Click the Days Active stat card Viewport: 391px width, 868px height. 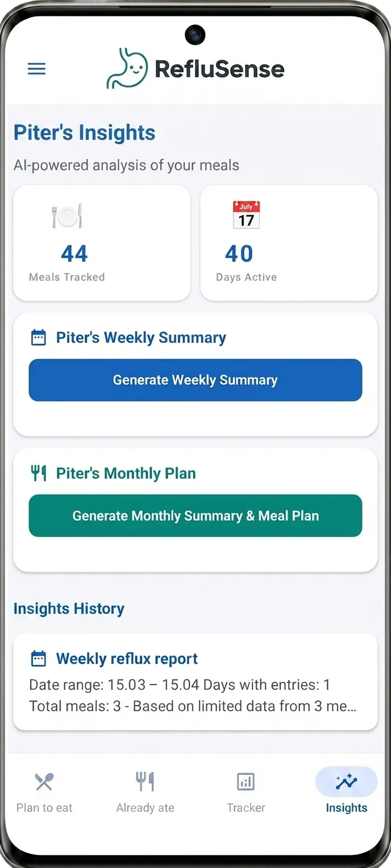click(289, 242)
